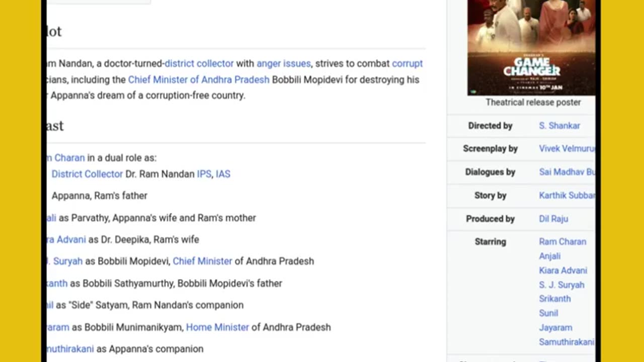The height and width of the screenshot is (362, 644).
Task: Click Sunil in the Starring list
Action: point(548,313)
